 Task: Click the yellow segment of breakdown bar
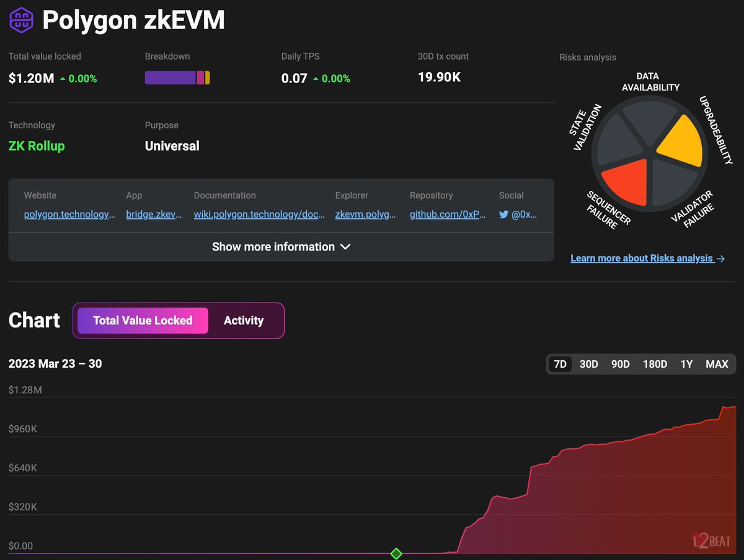(x=208, y=78)
